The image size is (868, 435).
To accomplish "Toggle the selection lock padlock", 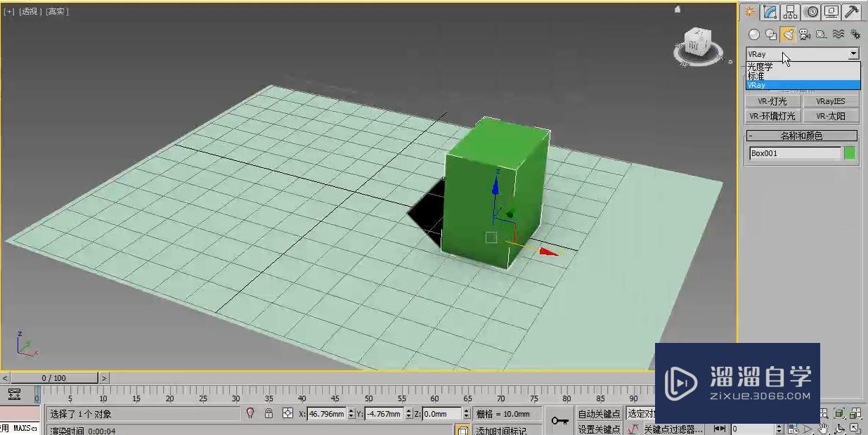I will [268, 414].
